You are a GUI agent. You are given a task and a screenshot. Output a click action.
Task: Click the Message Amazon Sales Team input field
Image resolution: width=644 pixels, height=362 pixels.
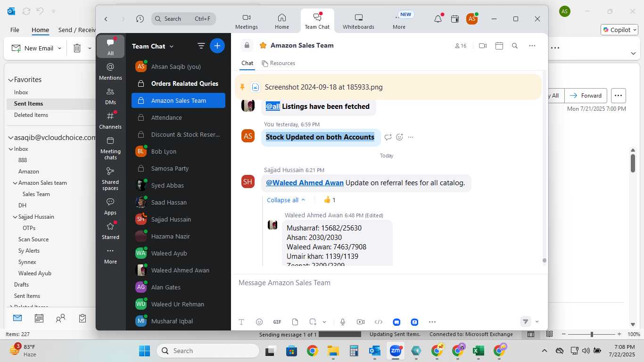click(389, 283)
